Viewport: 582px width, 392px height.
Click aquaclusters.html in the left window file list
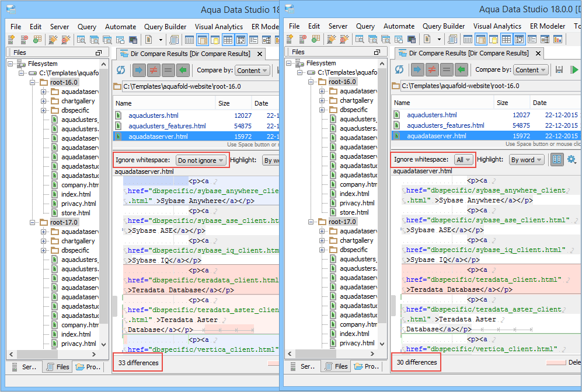point(154,116)
